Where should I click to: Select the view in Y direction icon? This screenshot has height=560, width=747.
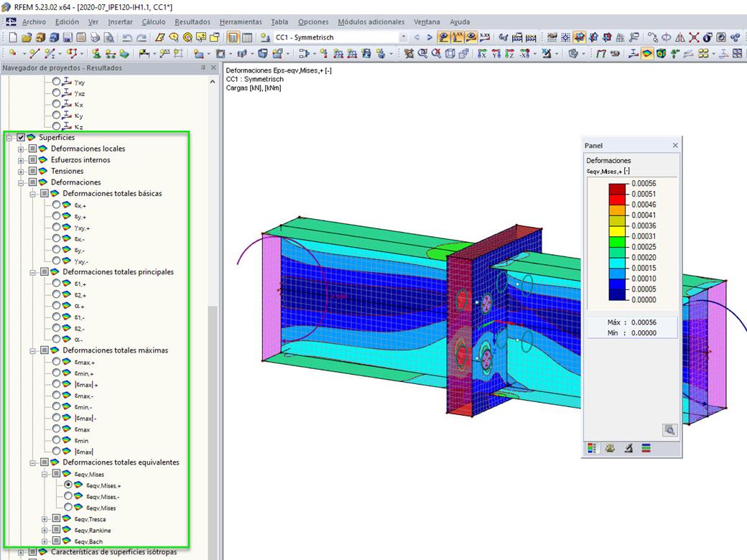pos(496,53)
